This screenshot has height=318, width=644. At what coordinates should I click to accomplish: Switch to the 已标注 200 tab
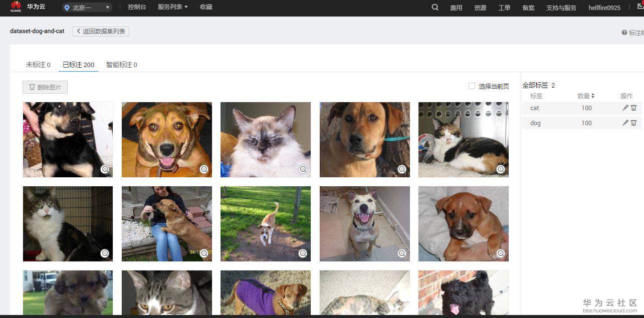tap(78, 65)
